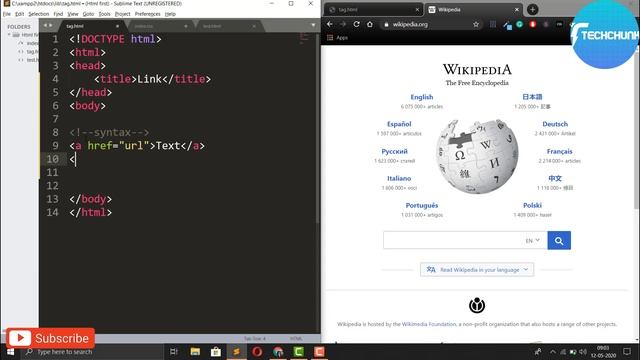Open the Apps shortcut in bookmarks bar
Image resolution: width=640 pixels, height=360 pixels.
337,38
